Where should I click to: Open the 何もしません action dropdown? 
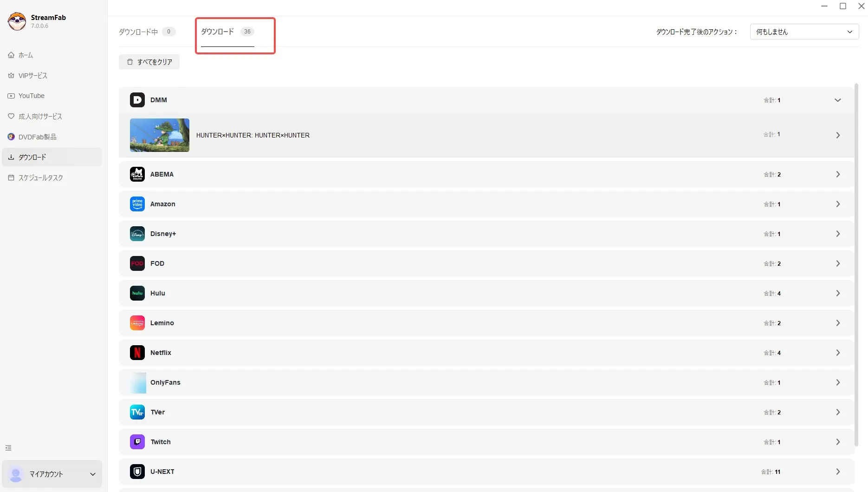click(x=804, y=32)
